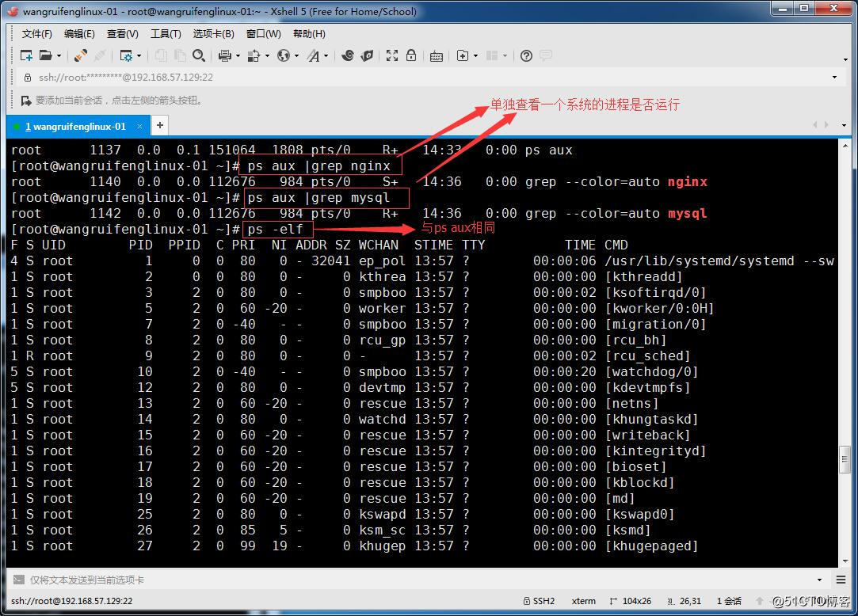Open the compose bar hamburger menu
Screen dimensions: 858x616
(x=841, y=580)
